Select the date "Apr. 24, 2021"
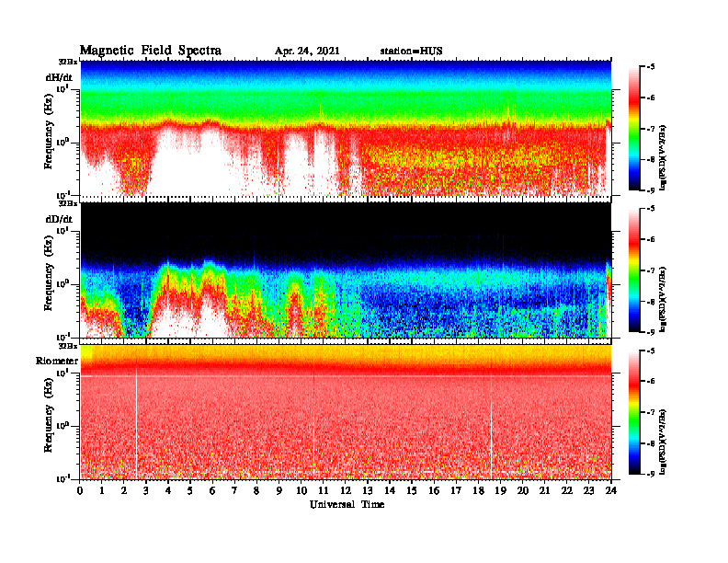Screen dimensions: 728x563 pos(307,52)
